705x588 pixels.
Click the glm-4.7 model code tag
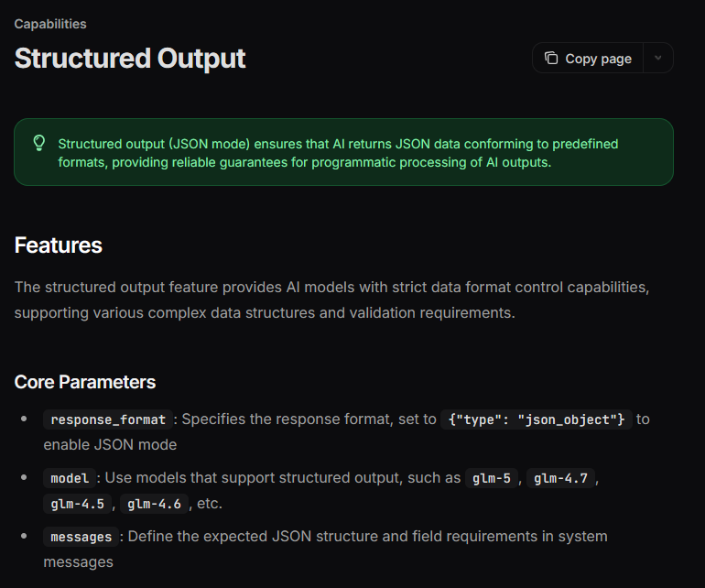point(560,478)
